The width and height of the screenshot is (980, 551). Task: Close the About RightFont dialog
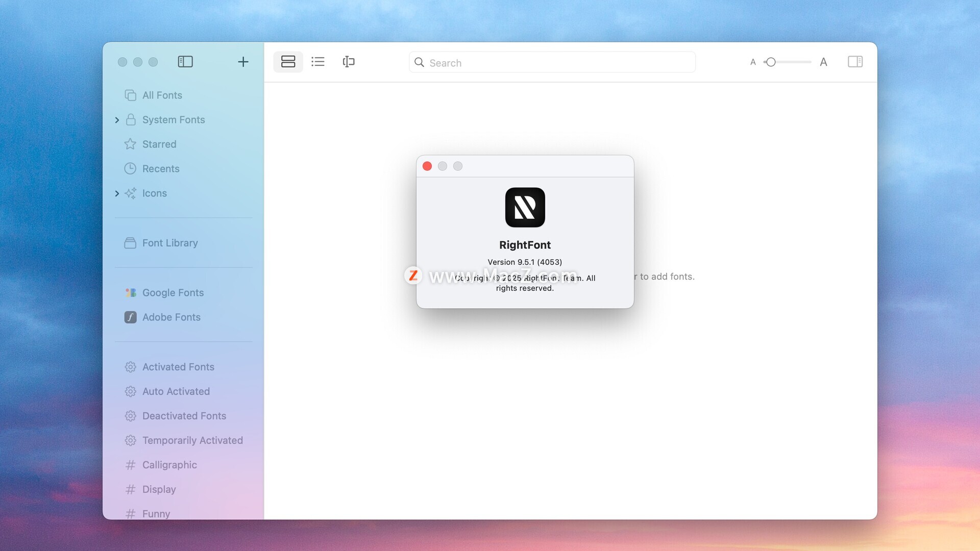coord(427,166)
